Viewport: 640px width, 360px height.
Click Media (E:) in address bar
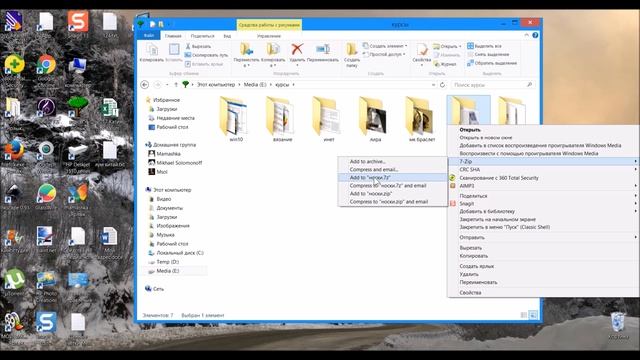255,84
